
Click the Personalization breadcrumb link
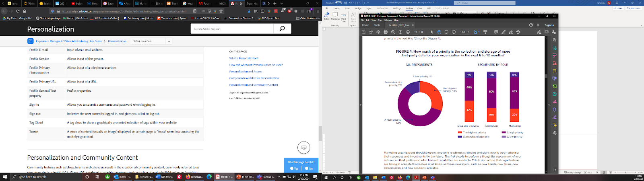pos(117,41)
